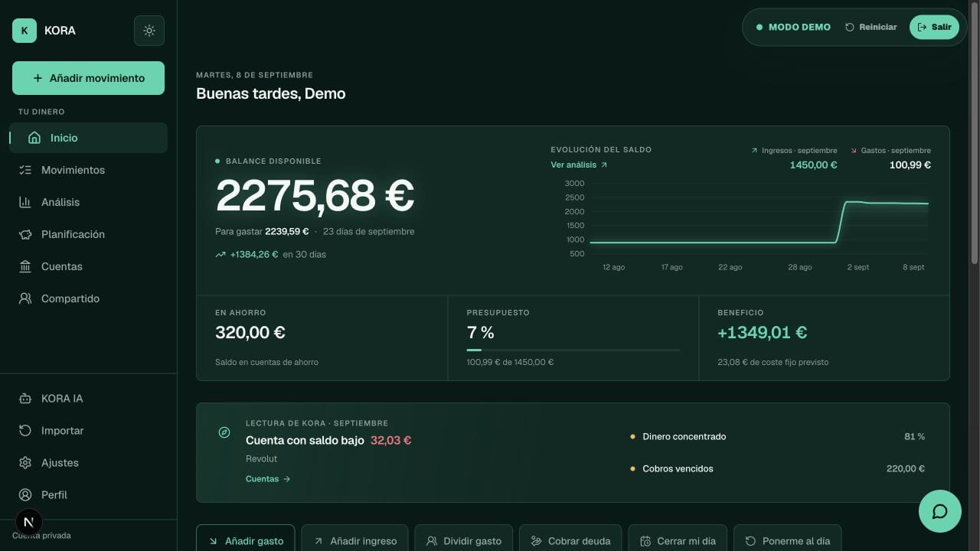The image size is (980, 551).
Task: Click the Cuentas bank icon
Action: point(25,266)
